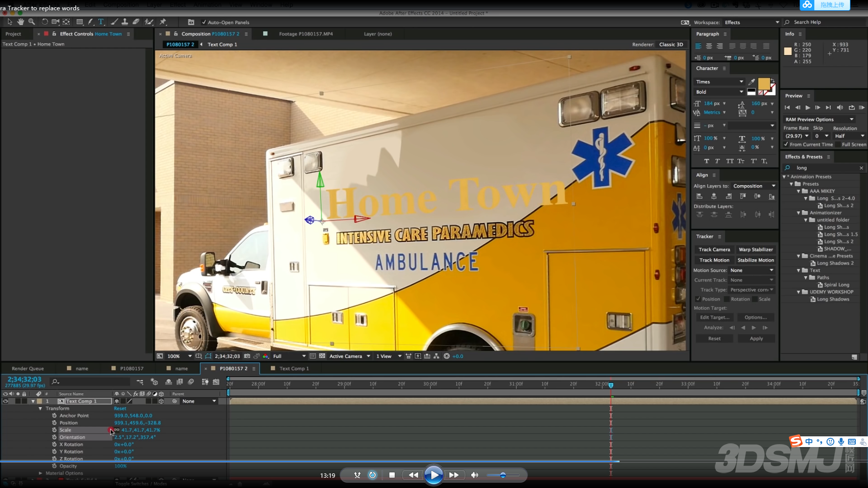Swap fill and stroke colors
This screenshot has width=868, height=488.
(x=772, y=81)
